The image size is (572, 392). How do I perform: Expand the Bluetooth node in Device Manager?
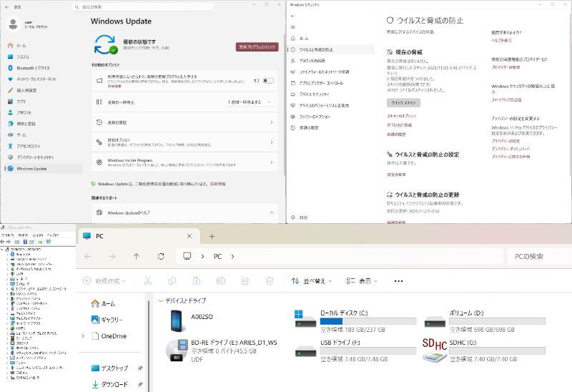pos(7,254)
